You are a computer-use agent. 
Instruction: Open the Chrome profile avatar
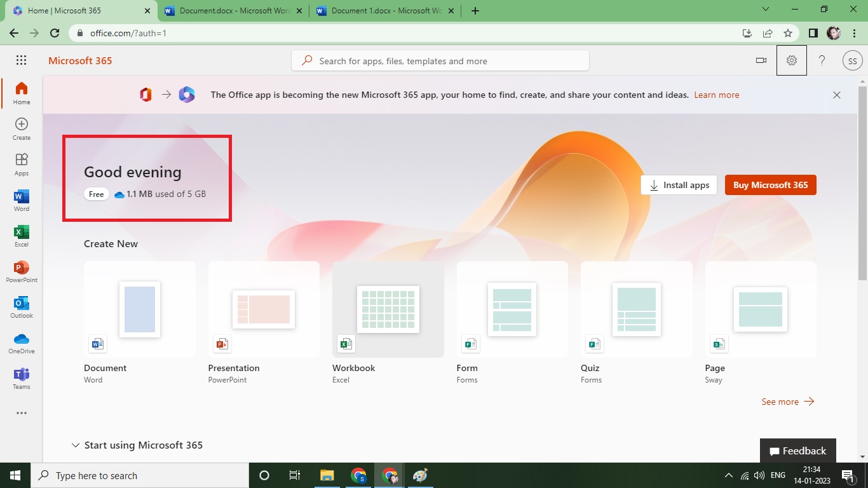coord(834,33)
